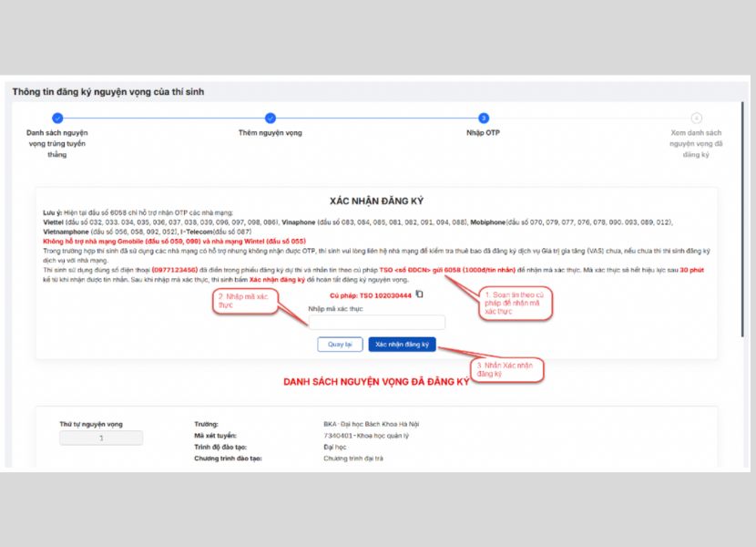Click the 'Thêm nguyện vọng' step checkmark circle
756x547 pixels.
tap(271, 118)
